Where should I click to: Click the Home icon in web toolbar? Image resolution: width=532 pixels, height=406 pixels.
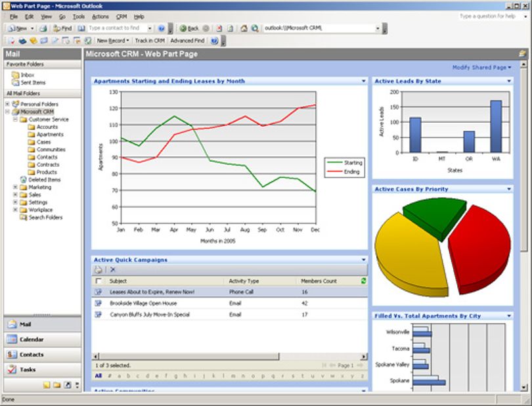pos(244,28)
